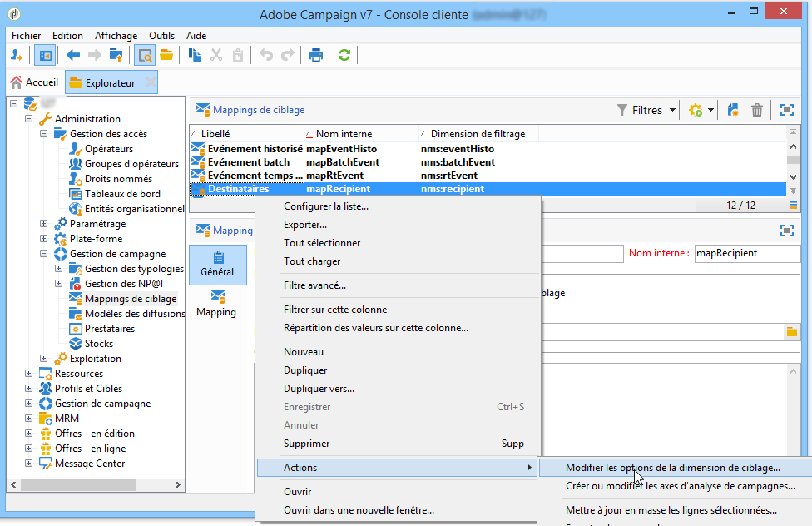The image size is (812, 526).
Task: Sort list by Nom interne column header
Action: tap(361, 134)
